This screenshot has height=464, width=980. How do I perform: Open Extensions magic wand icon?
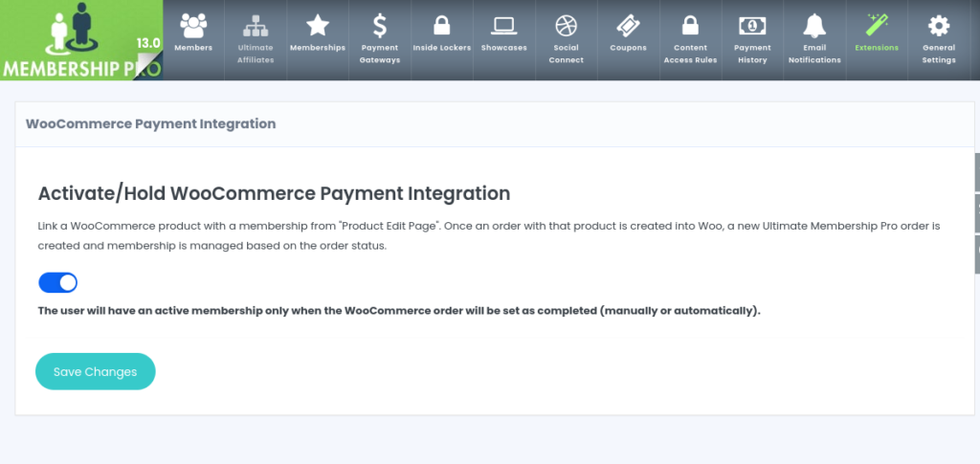tap(877, 26)
